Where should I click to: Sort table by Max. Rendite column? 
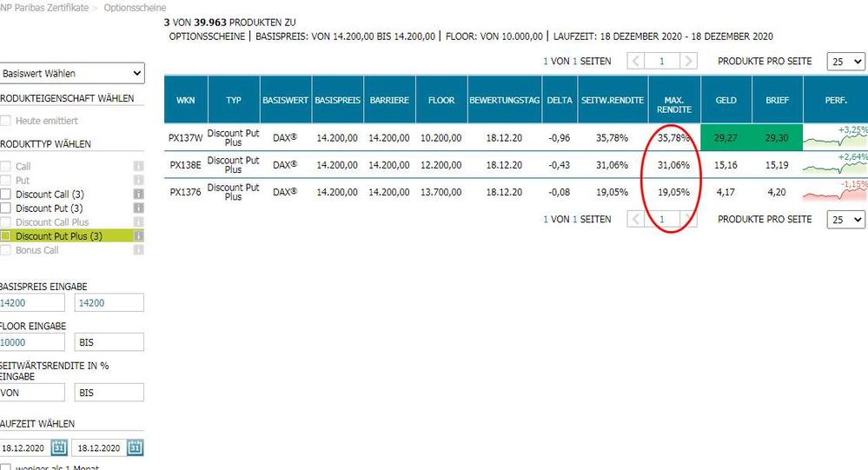(x=673, y=100)
